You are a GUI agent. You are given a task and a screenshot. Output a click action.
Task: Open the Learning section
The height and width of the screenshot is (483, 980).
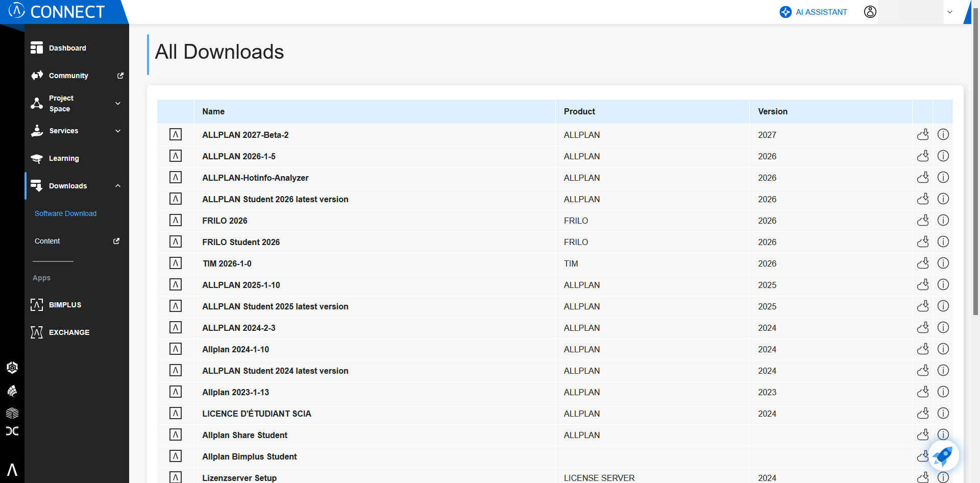(x=77, y=158)
